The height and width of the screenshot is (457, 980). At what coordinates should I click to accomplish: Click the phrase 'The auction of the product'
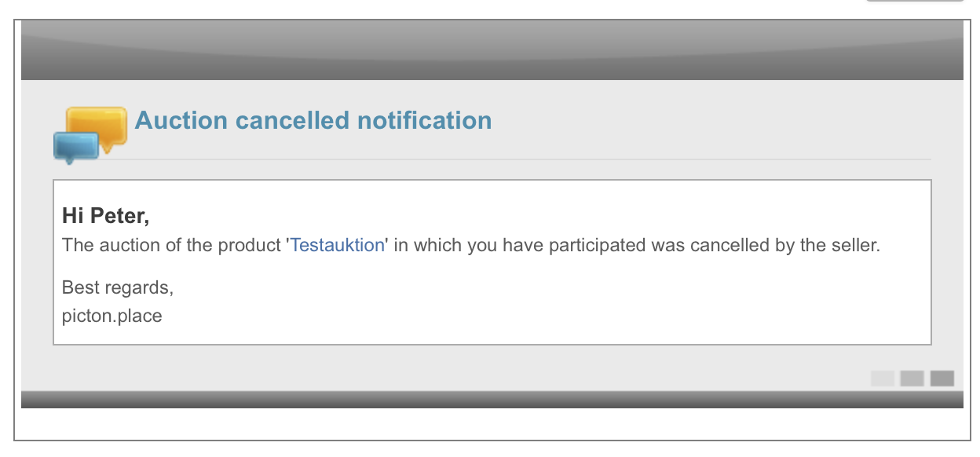(172, 245)
